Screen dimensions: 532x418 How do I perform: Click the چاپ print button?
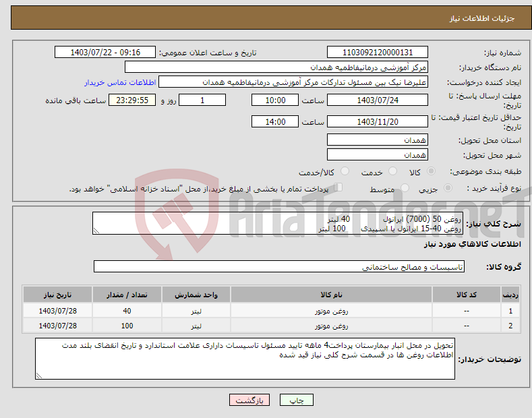point(297,400)
